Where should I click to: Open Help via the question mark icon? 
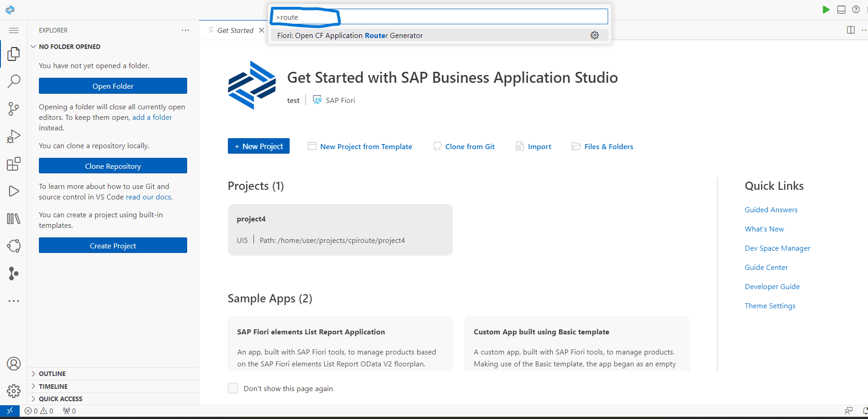(x=856, y=9)
